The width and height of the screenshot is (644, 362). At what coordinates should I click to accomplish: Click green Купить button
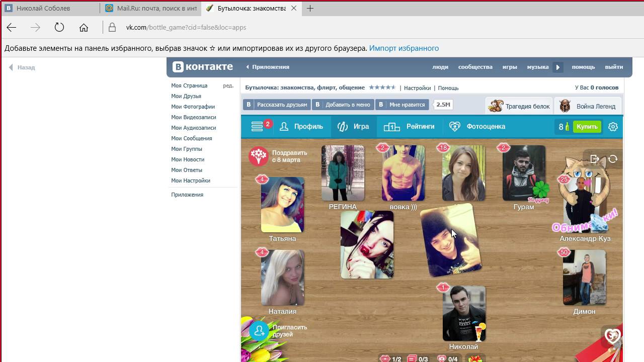coord(587,127)
